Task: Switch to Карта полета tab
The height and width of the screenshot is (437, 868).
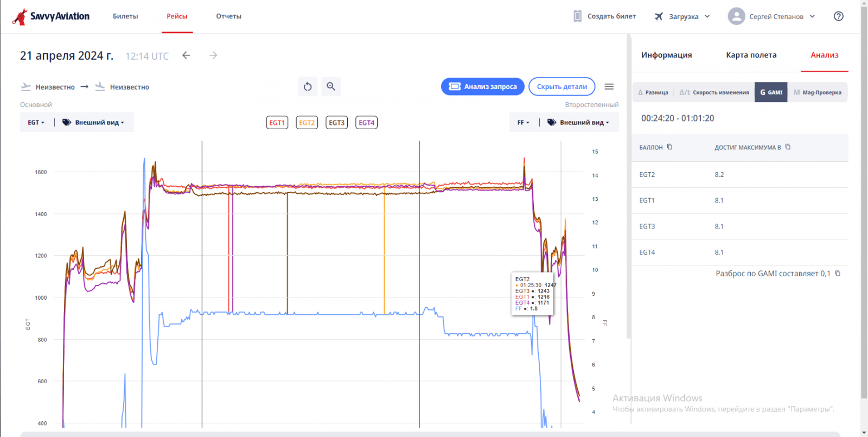Action: [751, 55]
